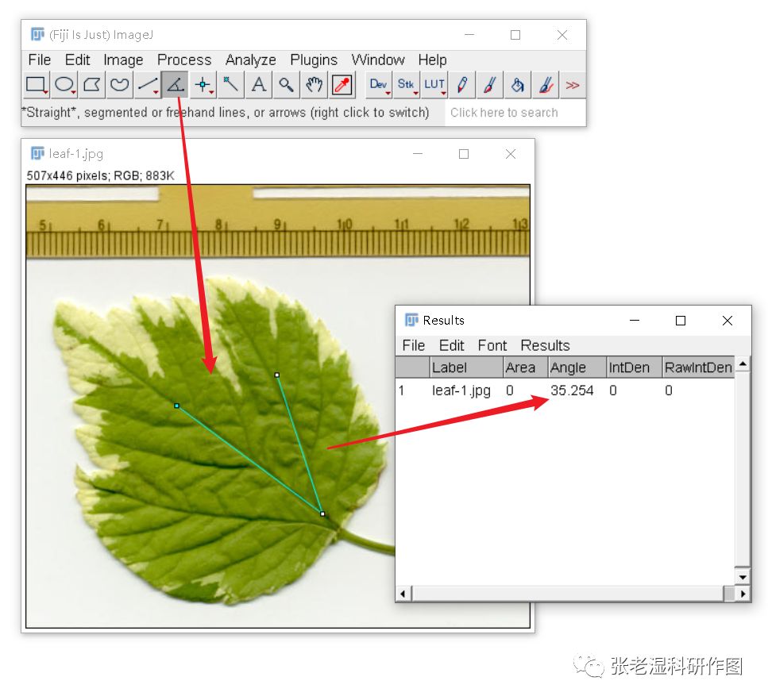Click the Label column header

coord(465,367)
